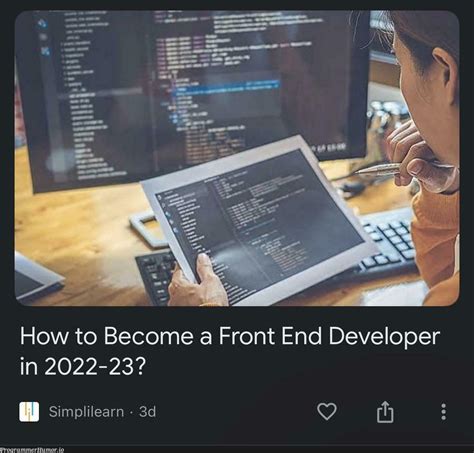Click the 'in 2022-23?' line of the title
The image size is (474, 453).
83,366
